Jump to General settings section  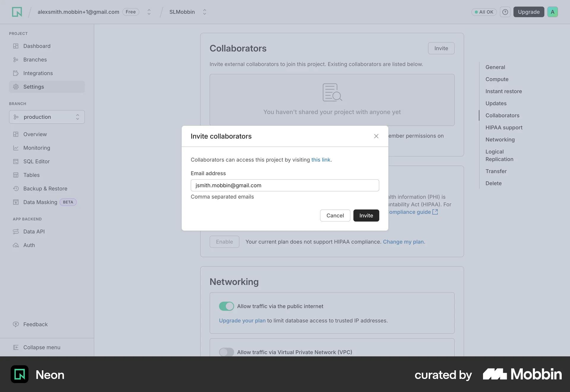[x=495, y=67]
